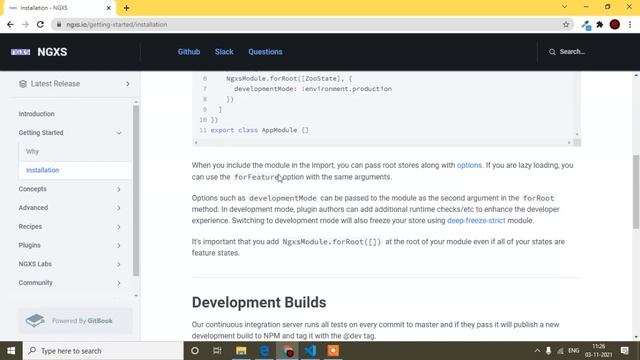640x360 pixels.
Task: Open the taskbar clock and date
Action: point(598,351)
